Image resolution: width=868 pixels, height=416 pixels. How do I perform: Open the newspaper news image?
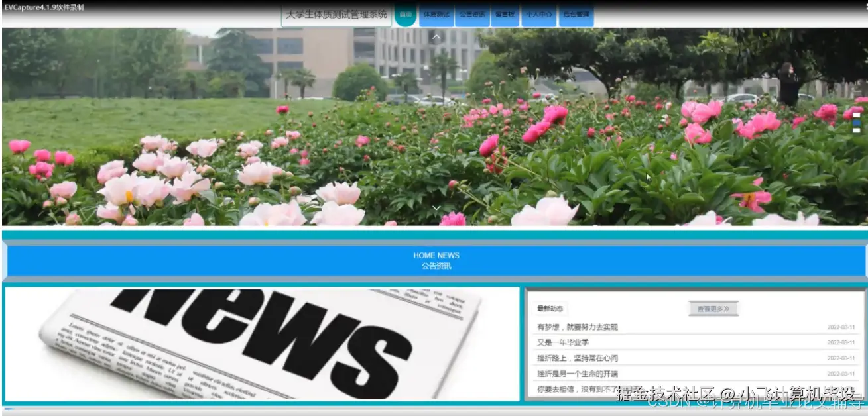(262, 344)
